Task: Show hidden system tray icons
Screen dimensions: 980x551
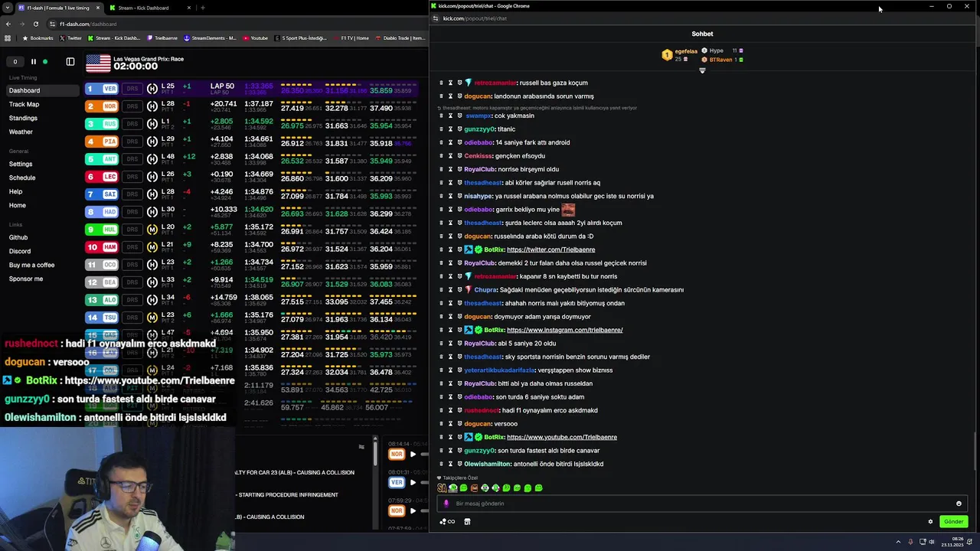Action: click(898, 542)
